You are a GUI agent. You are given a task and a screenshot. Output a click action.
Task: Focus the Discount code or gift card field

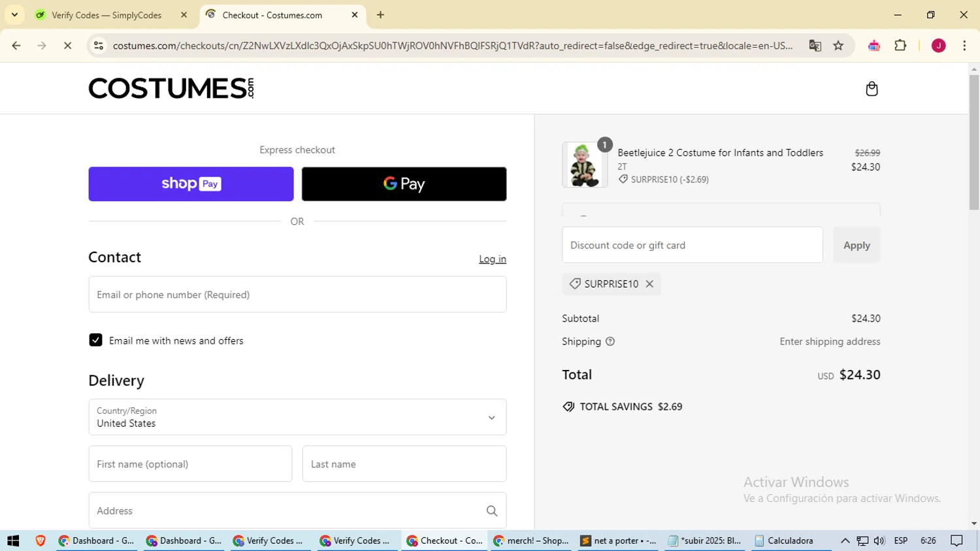click(693, 245)
